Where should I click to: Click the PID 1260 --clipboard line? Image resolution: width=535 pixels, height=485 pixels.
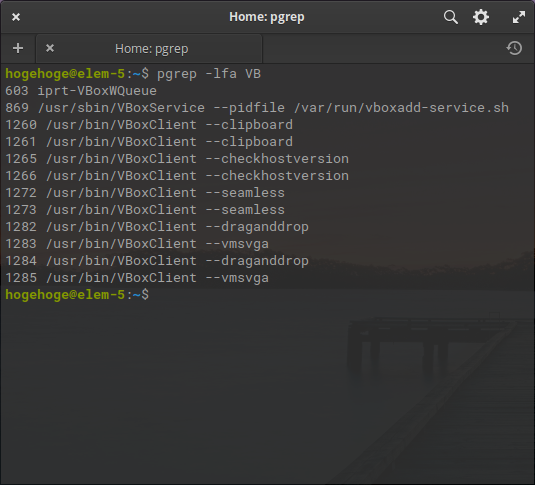click(149, 125)
